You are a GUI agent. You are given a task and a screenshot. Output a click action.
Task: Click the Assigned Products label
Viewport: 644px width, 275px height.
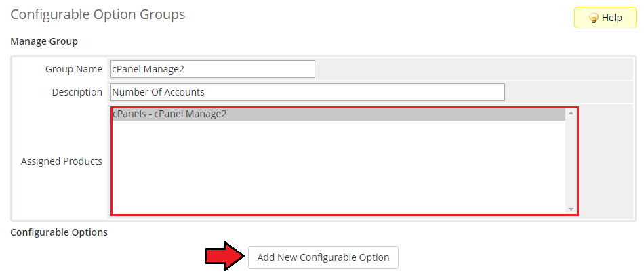click(x=62, y=161)
